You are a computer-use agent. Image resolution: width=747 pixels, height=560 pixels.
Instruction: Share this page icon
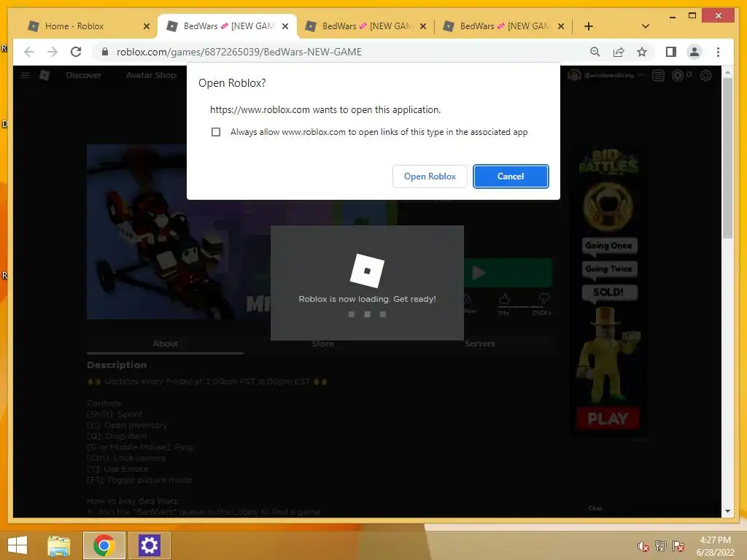[x=619, y=52]
